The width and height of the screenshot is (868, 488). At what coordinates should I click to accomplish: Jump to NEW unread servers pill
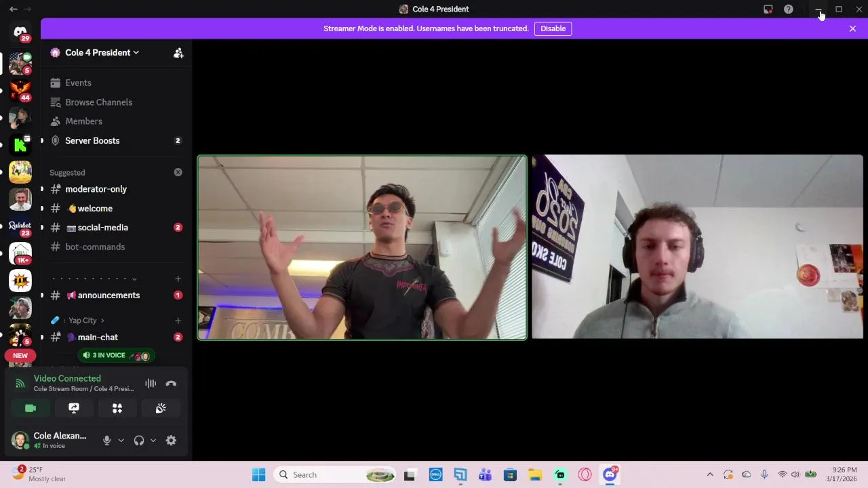[20, 356]
